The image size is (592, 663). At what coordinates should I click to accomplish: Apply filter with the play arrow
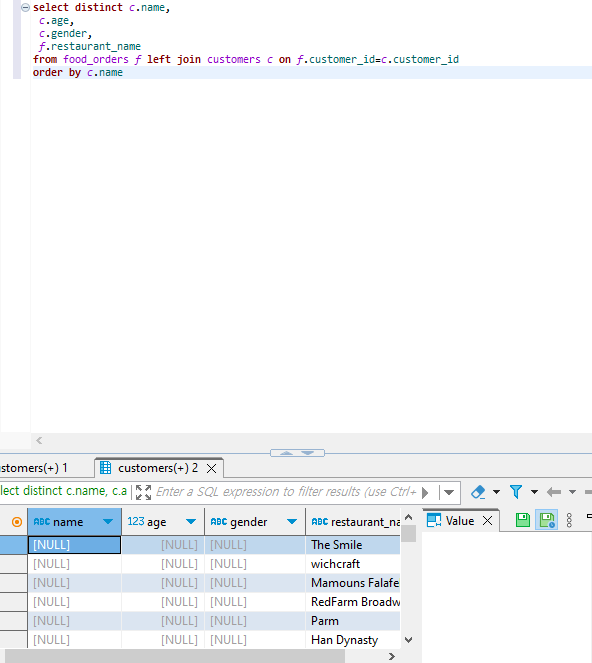pyautogui.click(x=425, y=493)
